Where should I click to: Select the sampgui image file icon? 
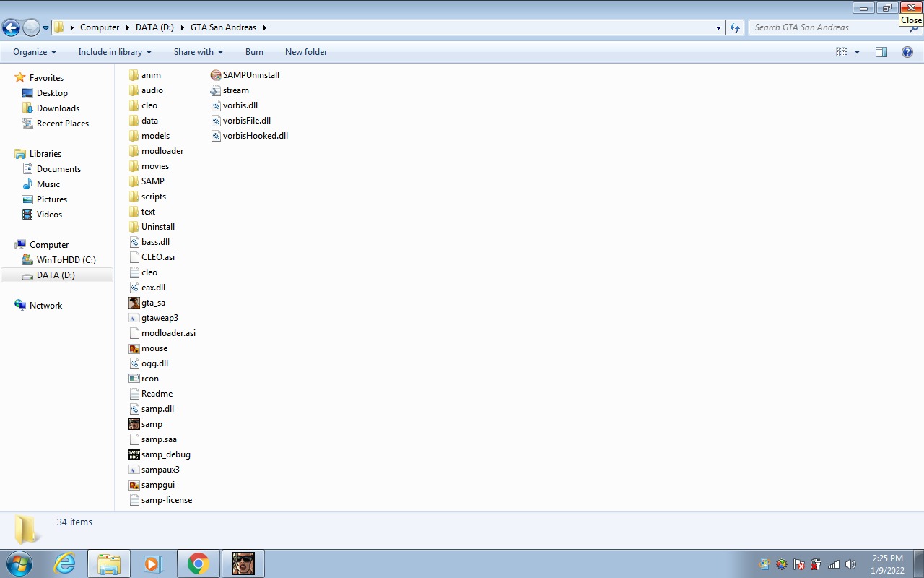(x=134, y=485)
